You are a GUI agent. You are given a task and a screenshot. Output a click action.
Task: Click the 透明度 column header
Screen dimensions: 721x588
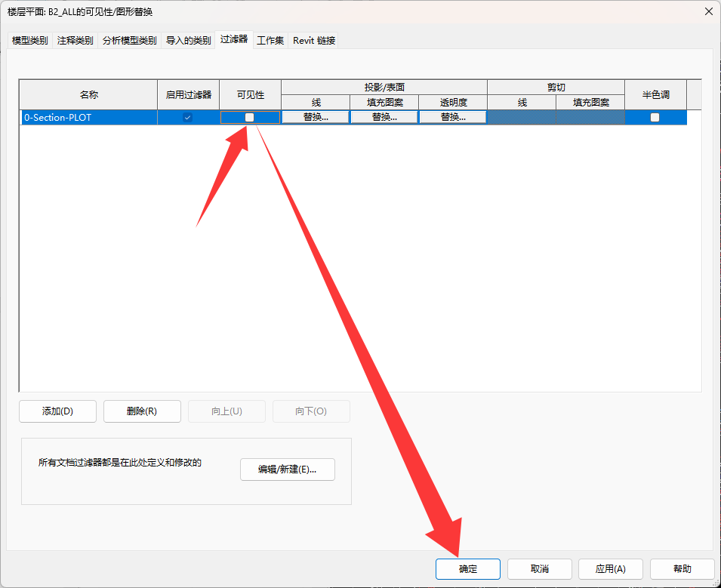point(453,103)
